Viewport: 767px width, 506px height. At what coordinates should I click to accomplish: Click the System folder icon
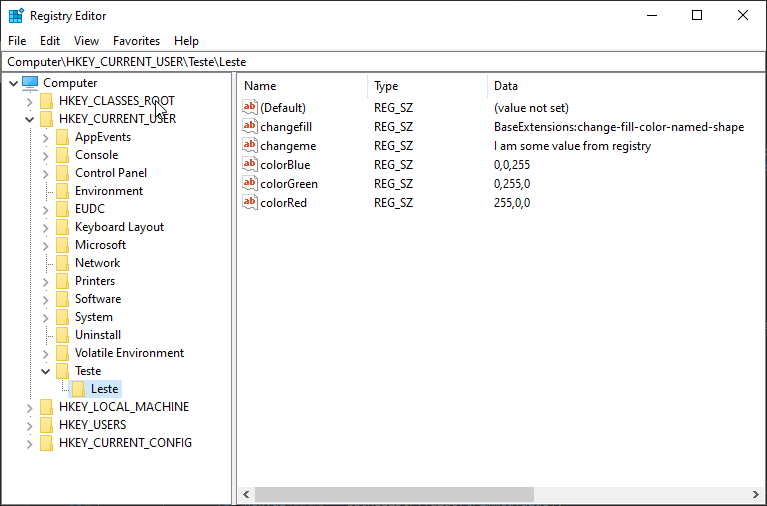pos(63,317)
